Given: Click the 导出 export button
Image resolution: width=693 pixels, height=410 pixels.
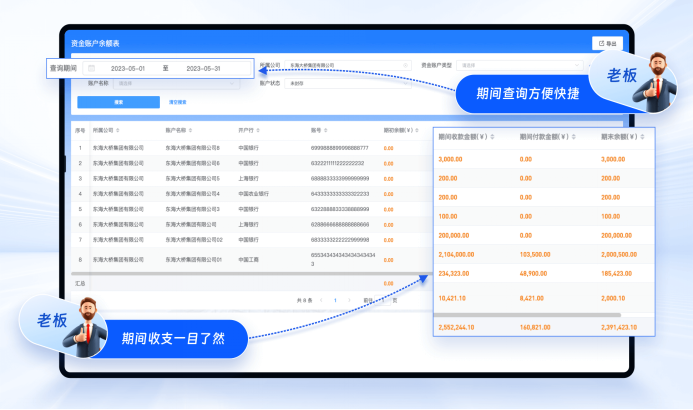Looking at the screenshot, I should (x=607, y=43).
